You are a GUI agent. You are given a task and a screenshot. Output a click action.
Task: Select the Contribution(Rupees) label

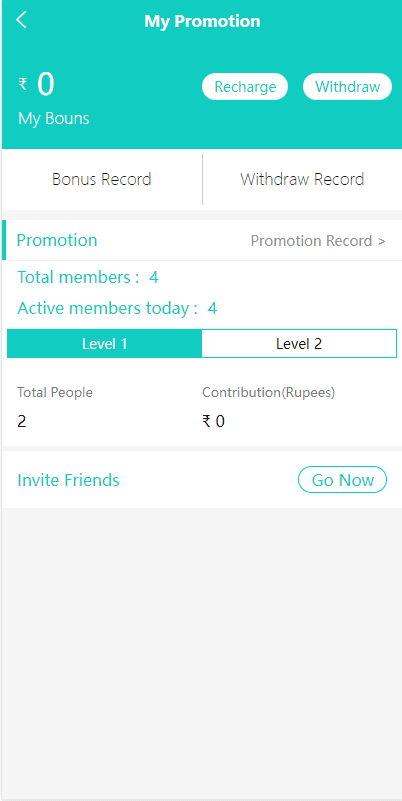point(269,393)
